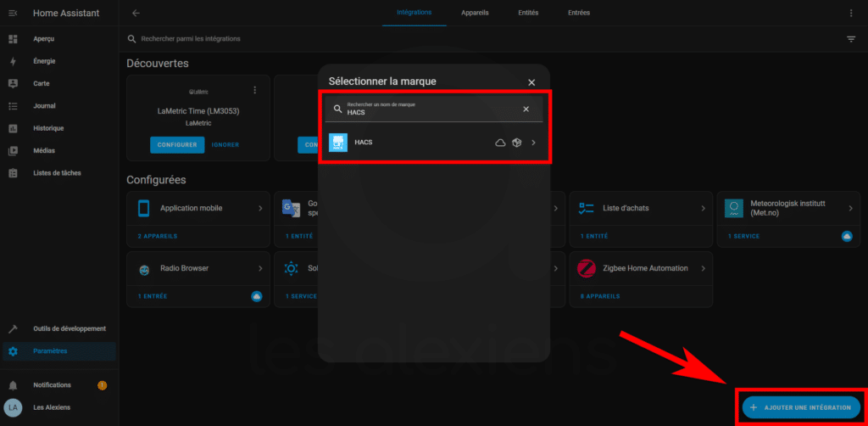This screenshot has width=868, height=426.
Task: Click the Notifications bell icon
Action: point(13,385)
